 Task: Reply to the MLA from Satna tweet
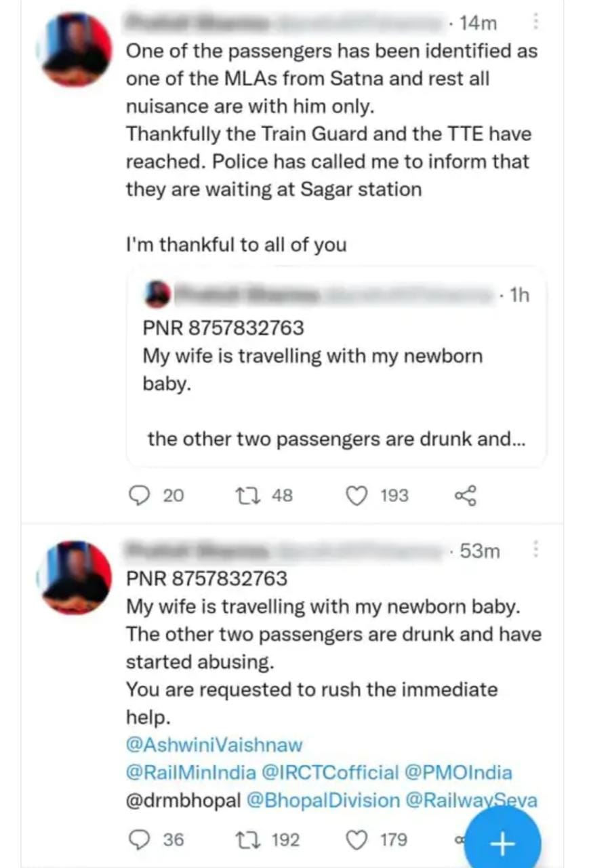[139, 496]
